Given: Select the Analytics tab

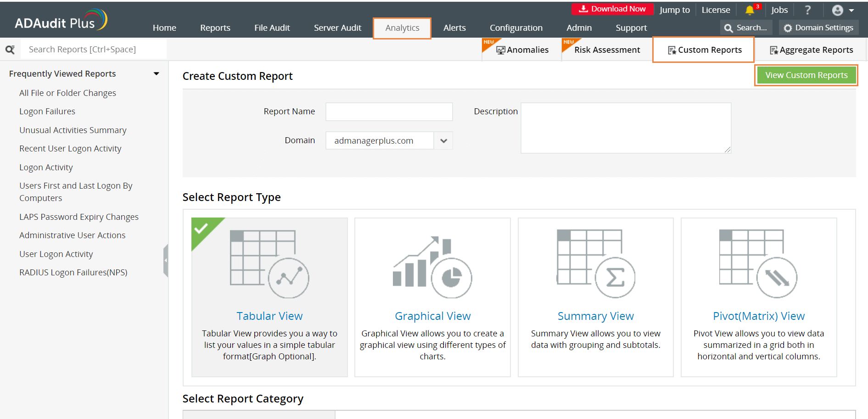Looking at the screenshot, I should [x=402, y=28].
